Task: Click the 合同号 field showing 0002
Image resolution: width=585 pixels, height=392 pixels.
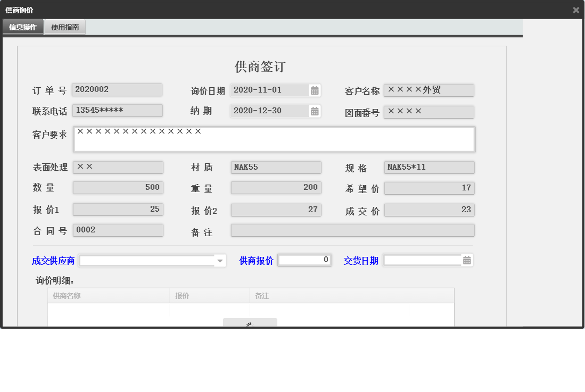Action: pyautogui.click(x=117, y=230)
